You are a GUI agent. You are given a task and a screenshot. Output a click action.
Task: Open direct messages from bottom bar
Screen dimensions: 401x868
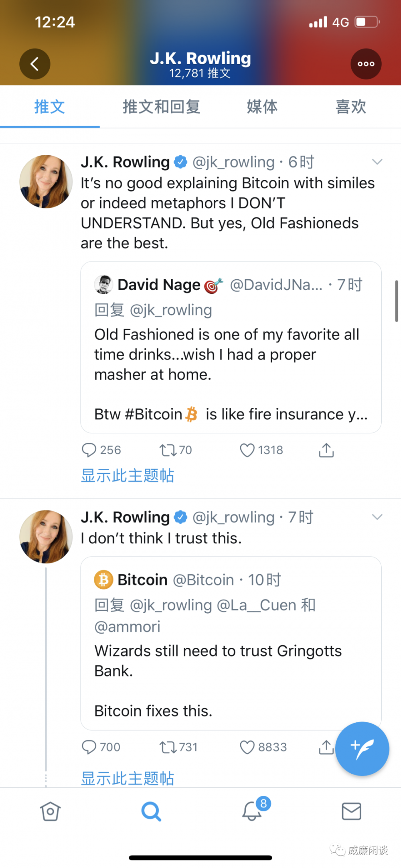point(352,811)
